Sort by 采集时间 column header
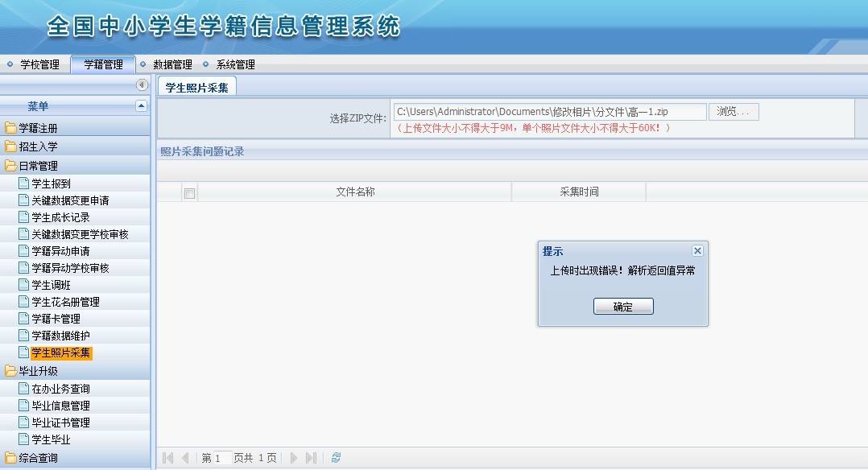 click(579, 192)
